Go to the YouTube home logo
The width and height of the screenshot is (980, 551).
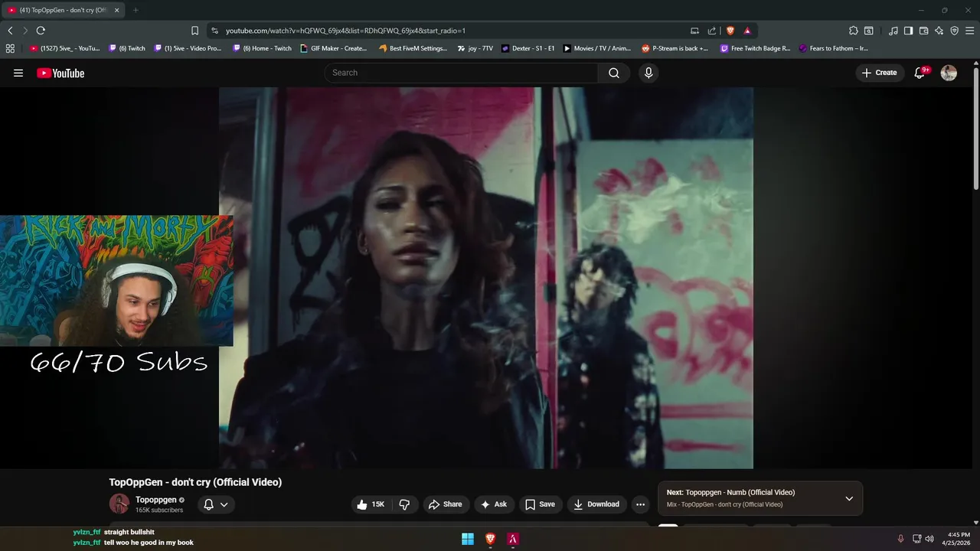60,73
